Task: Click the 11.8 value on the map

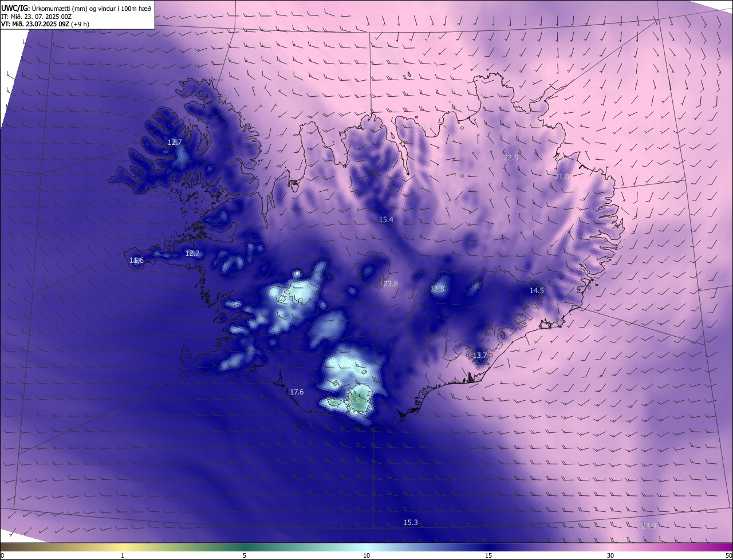Action: point(437,289)
